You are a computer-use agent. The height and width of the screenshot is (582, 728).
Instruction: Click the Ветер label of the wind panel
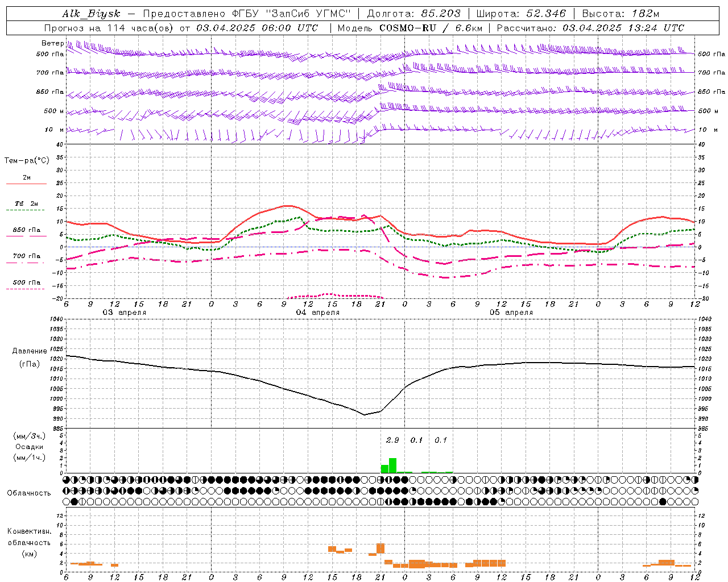[x=53, y=43]
